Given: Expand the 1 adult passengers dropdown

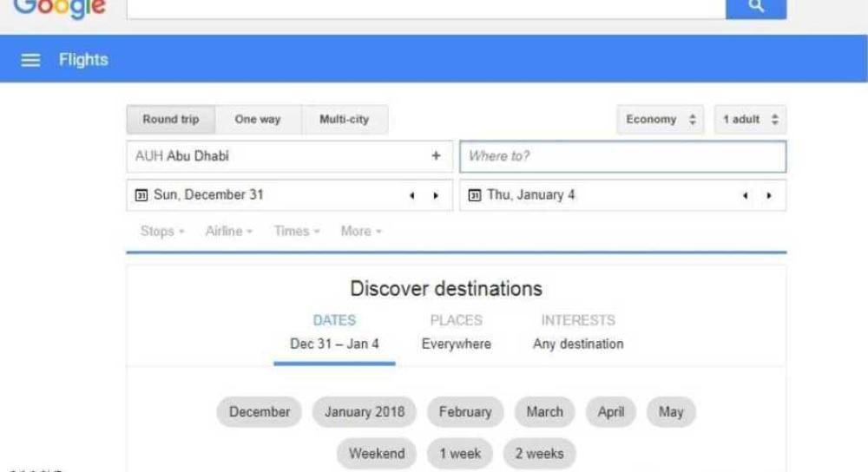Looking at the screenshot, I should [750, 120].
